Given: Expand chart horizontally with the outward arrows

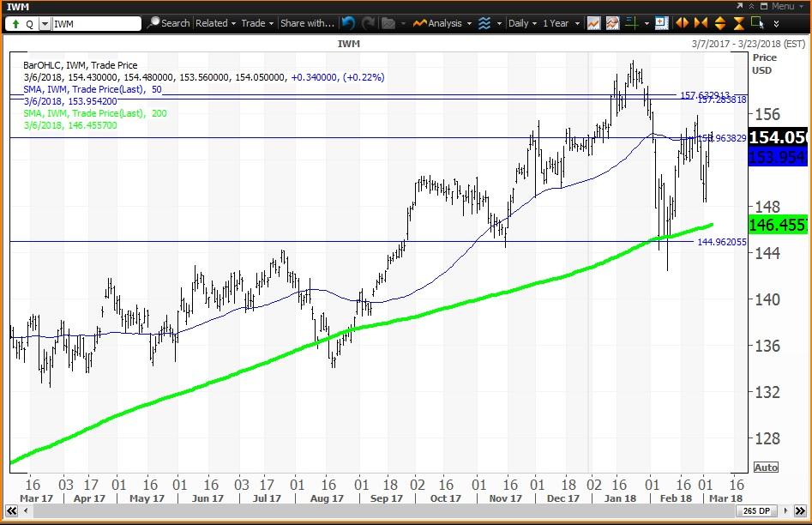Looking at the screenshot, I should [682, 23].
